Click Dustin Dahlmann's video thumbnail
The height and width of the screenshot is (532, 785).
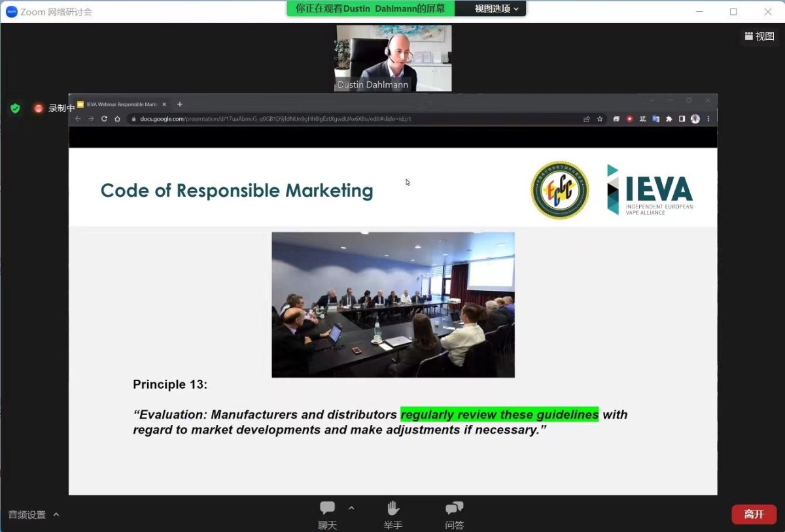[x=392, y=58]
